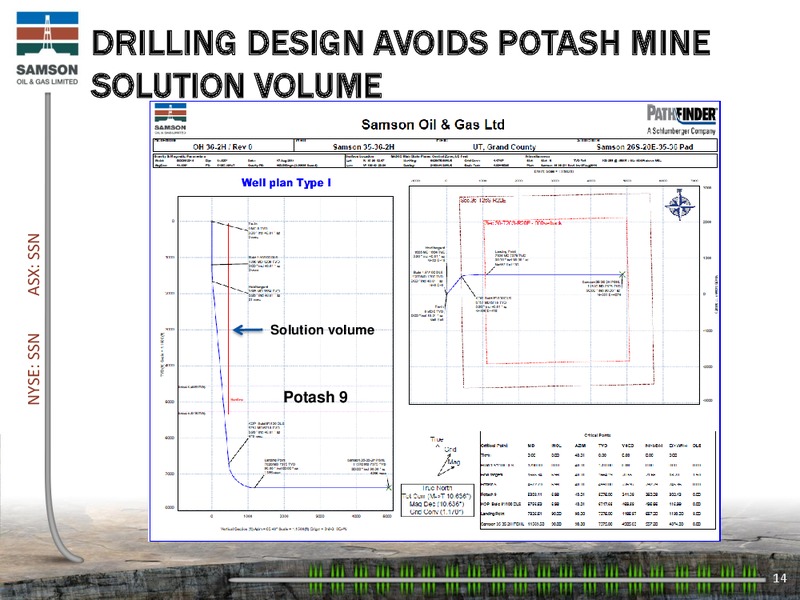
Task: Click the slide page number 14
Action: coord(780,578)
